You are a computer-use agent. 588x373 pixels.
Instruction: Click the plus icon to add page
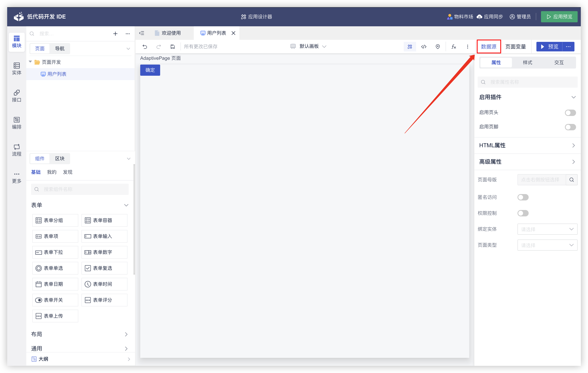(x=115, y=34)
